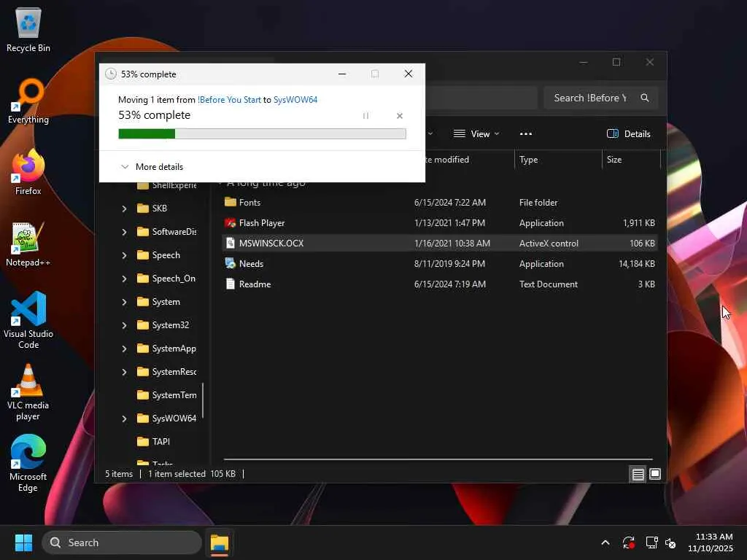747x560 pixels.
Task: Select the Readme text document
Action: [440, 284]
